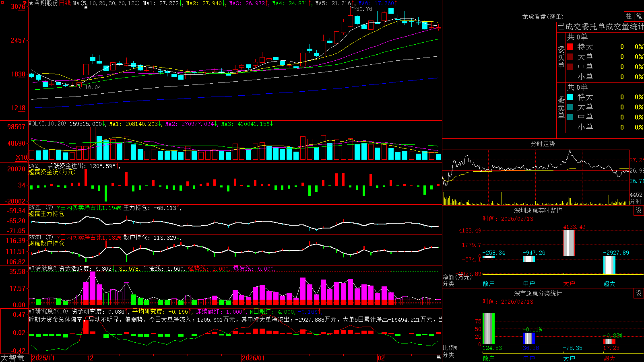Click the 分时走势 panel title
The image size is (644, 362).
(x=543, y=144)
